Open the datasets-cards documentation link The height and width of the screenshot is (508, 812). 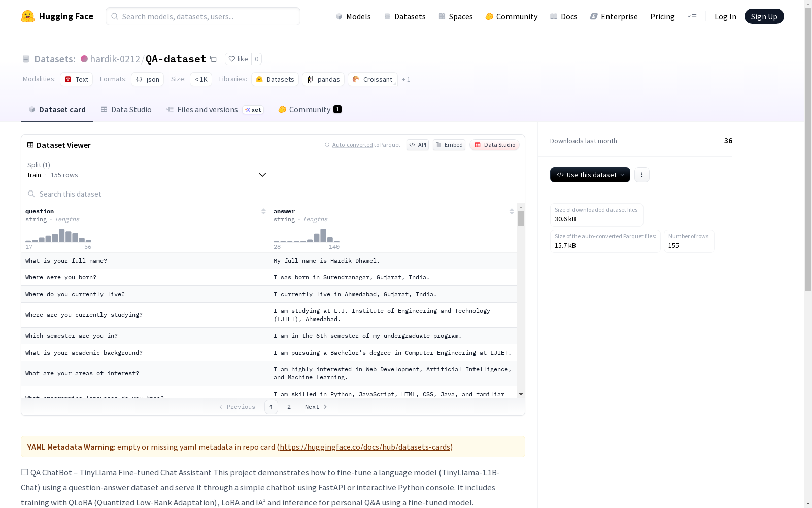pos(365,447)
